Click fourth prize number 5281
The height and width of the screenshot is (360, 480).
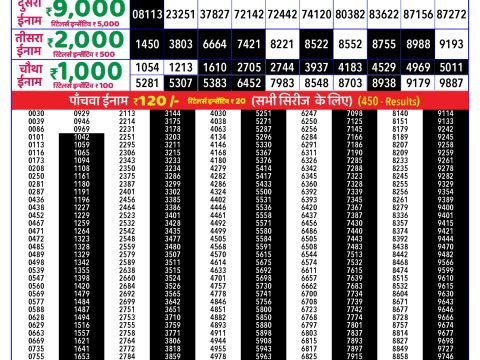click(147, 83)
